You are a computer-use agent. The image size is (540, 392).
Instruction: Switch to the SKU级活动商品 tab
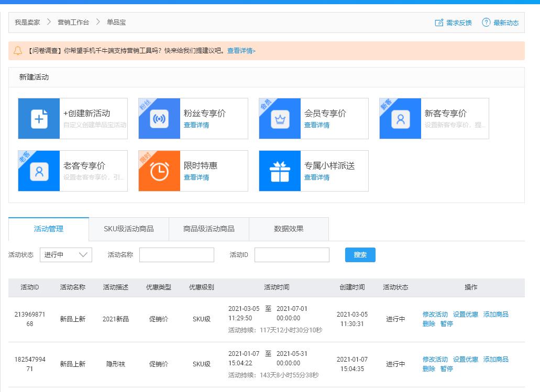tap(129, 229)
